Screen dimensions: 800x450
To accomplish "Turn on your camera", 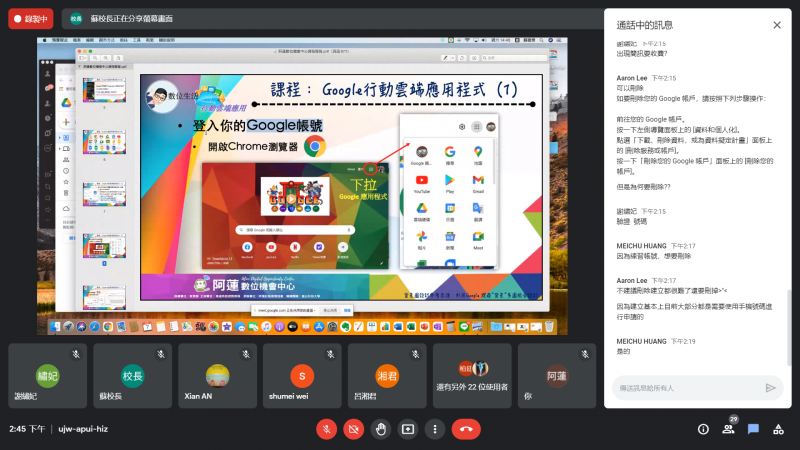I will [354, 429].
